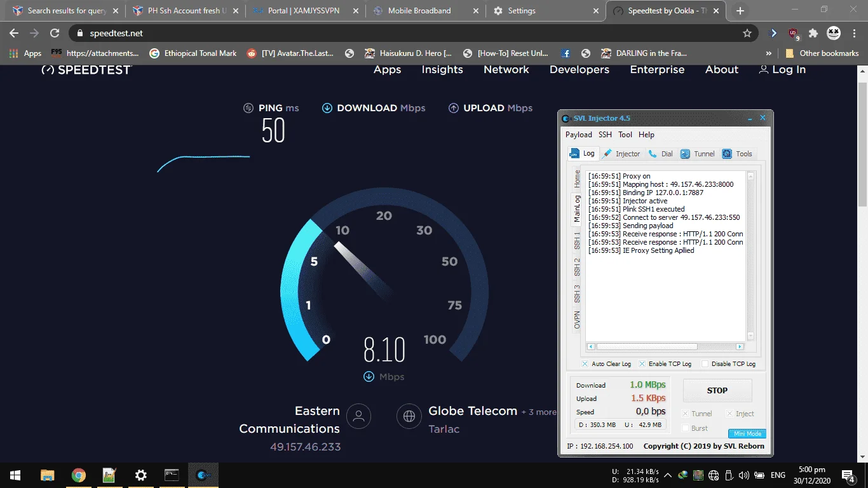The width and height of the screenshot is (868, 488).
Task: Click the Eastern Communications user icon
Action: [358, 416]
